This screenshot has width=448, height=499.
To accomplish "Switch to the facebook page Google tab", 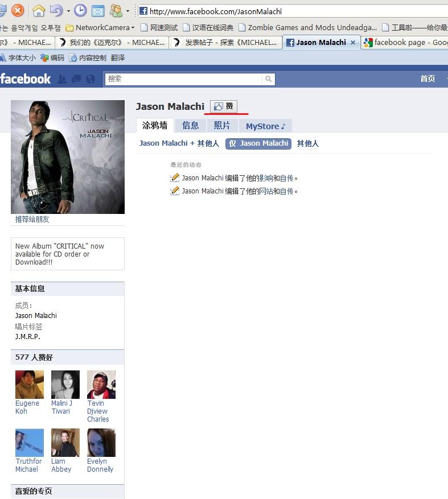I will click(405, 42).
